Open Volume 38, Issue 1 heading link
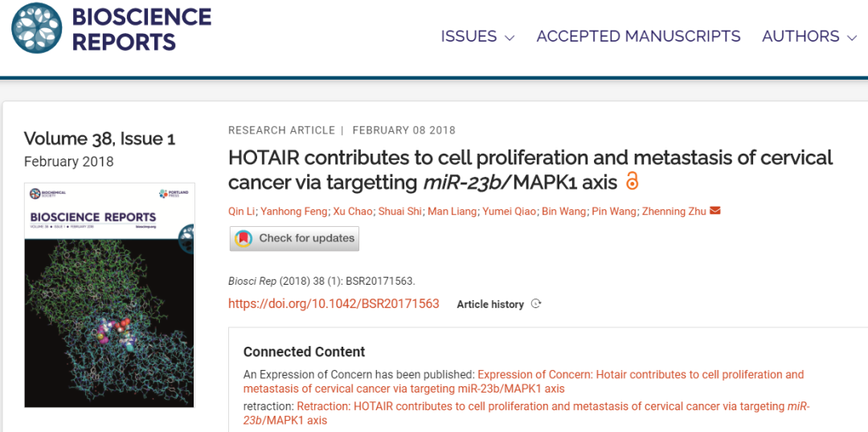Viewport: 868px width, 432px height. [x=100, y=138]
